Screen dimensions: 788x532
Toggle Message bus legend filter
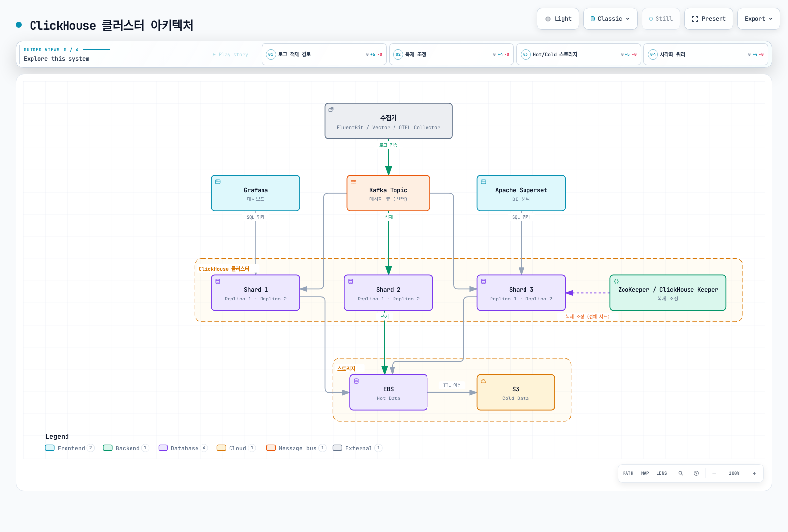296,448
